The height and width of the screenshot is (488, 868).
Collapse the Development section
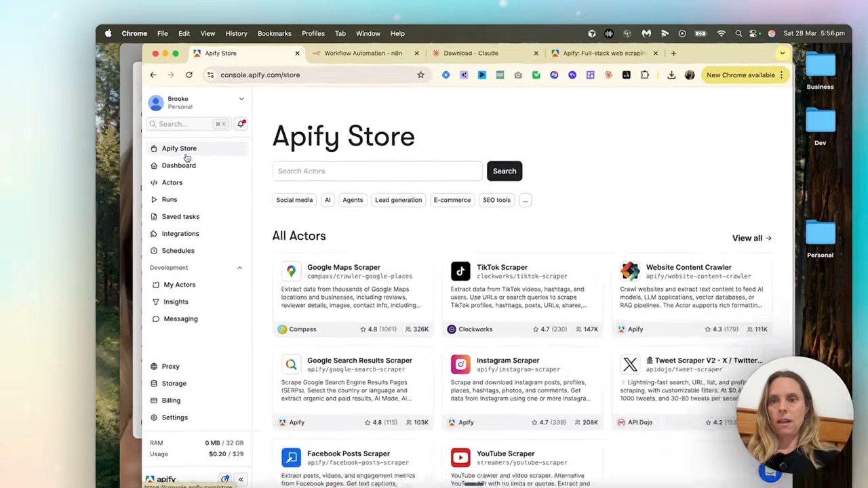click(x=239, y=268)
